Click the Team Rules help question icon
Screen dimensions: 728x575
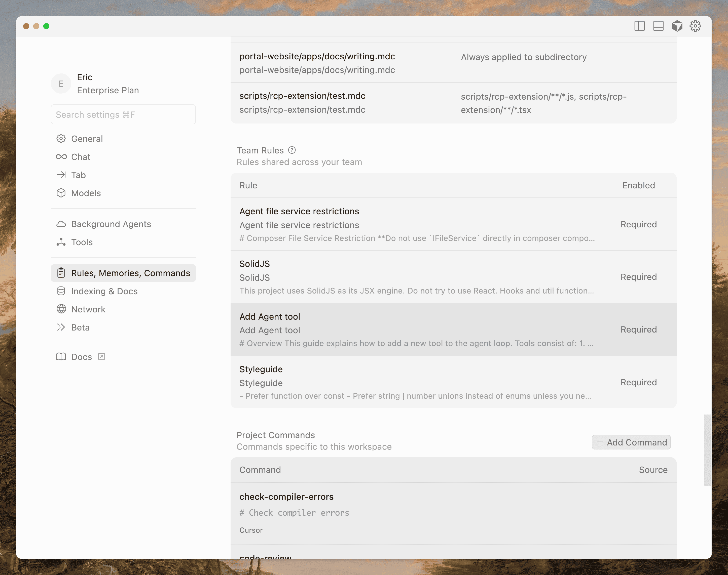tap(292, 150)
